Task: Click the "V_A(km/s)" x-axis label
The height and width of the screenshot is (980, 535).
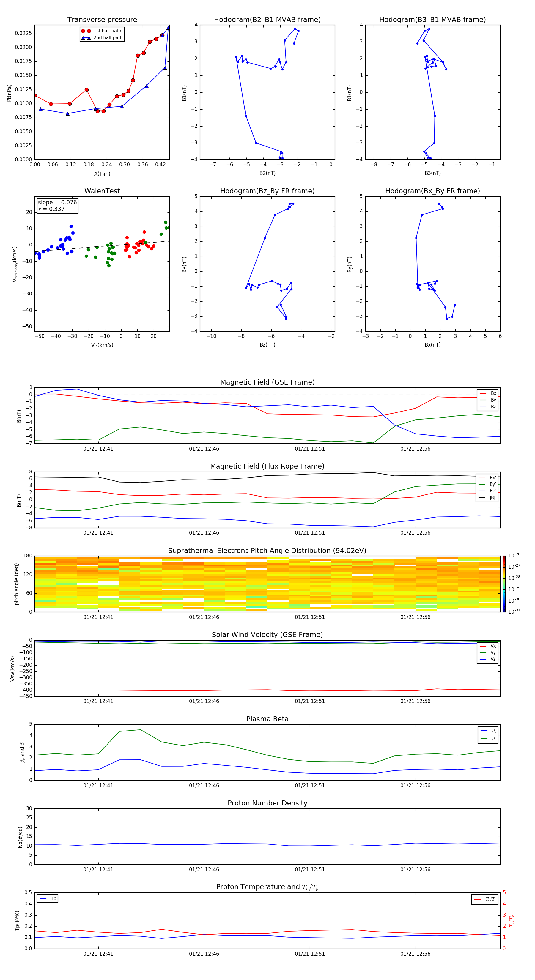Action: (x=102, y=345)
